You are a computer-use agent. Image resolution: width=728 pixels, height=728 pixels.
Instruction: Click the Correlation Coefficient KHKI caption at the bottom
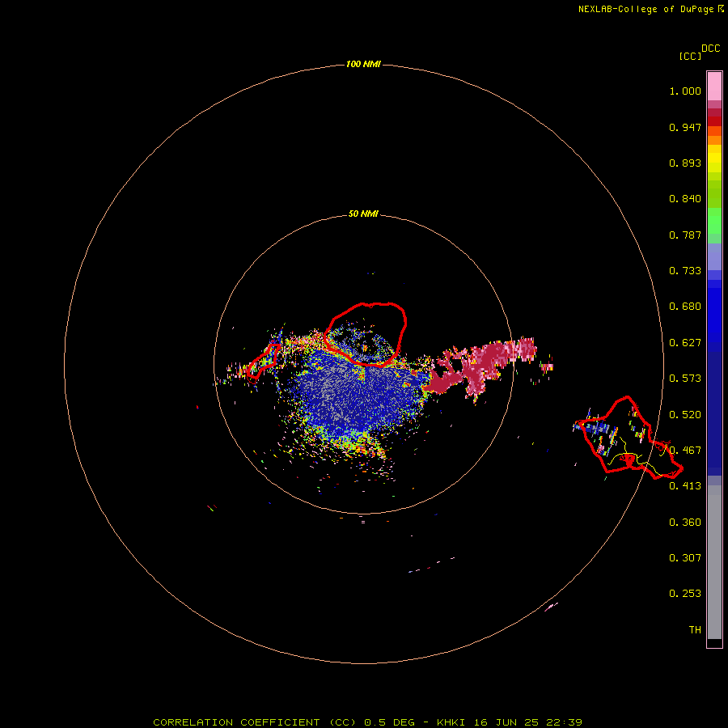(x=367, y=722)
